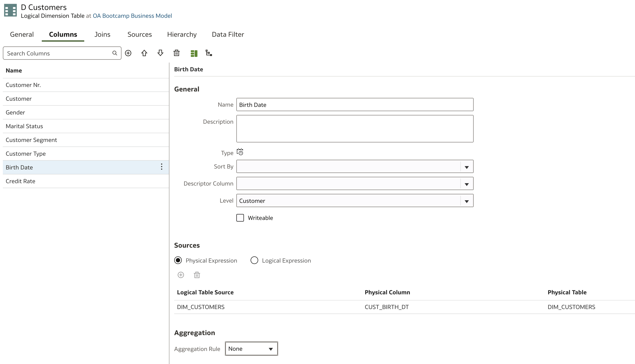Delete source with trash icon under Sources
This screenshot has height=364, width=635.
coord(197,275)
